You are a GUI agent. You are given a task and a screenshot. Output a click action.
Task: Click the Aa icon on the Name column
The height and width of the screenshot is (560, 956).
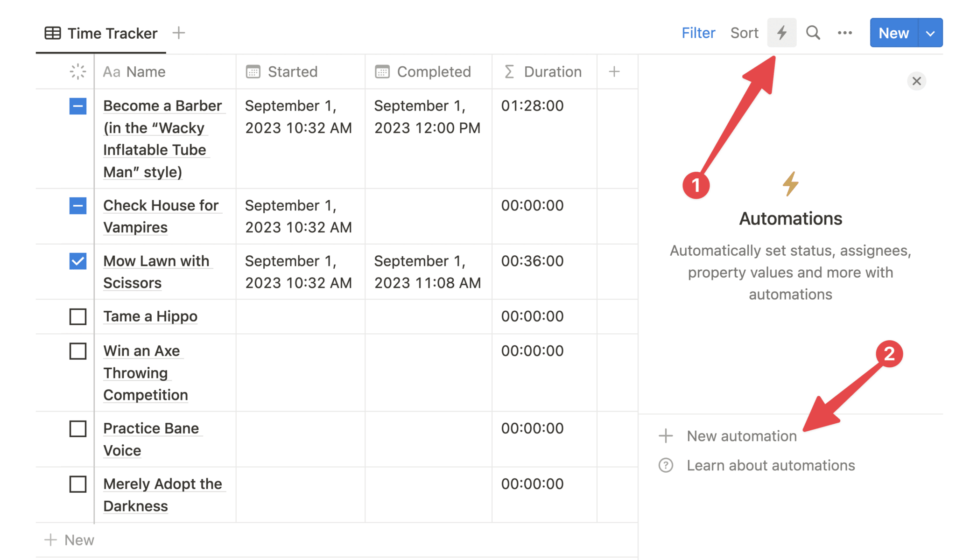pos(112,71)
